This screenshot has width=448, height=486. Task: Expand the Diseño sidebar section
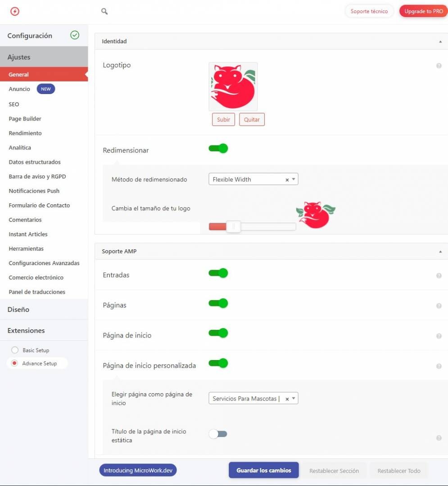[44, 309]
